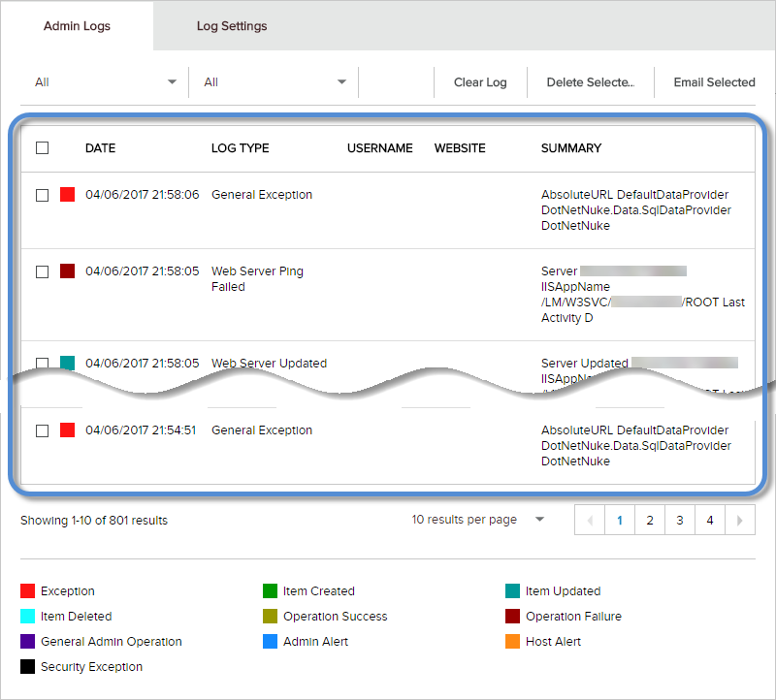Expand the second All filter dropdown
The width and height of the screenshot is (776, 700).
click(275, 82)
